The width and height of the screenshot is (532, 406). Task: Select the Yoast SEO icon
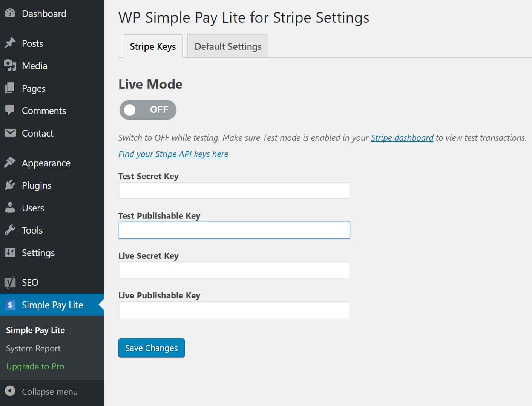click(x=11, y=282)
